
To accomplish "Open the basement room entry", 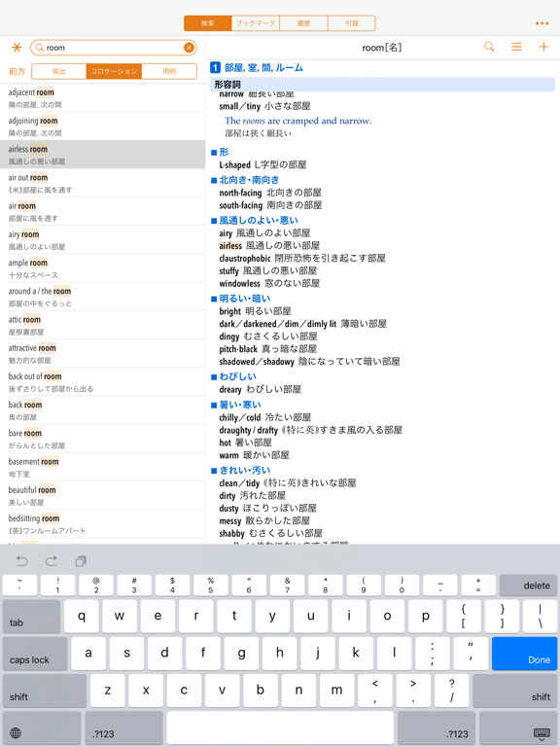I will (x=102, y=467).
